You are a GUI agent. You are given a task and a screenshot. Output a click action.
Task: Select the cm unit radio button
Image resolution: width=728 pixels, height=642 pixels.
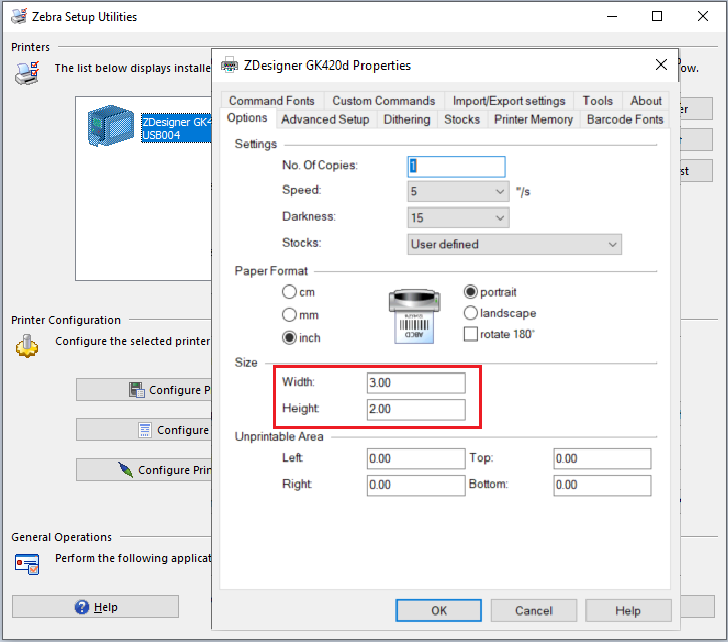click(x=290, y=293)
